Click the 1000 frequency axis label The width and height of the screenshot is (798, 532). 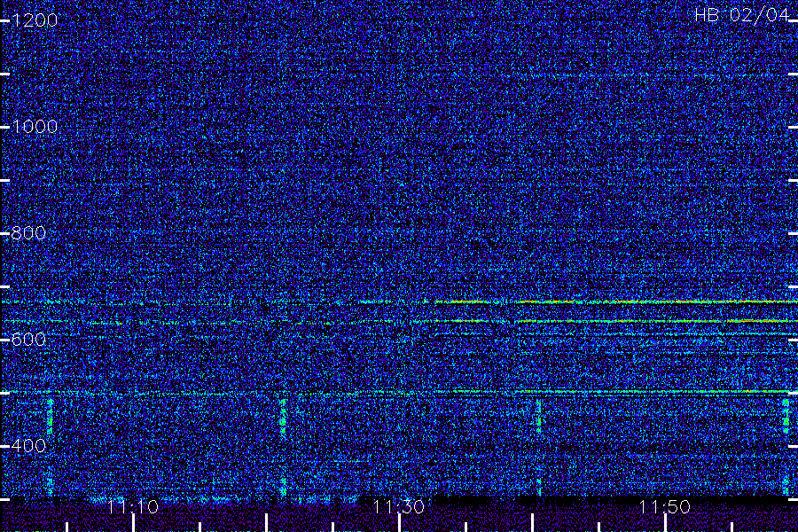(35, 127)
